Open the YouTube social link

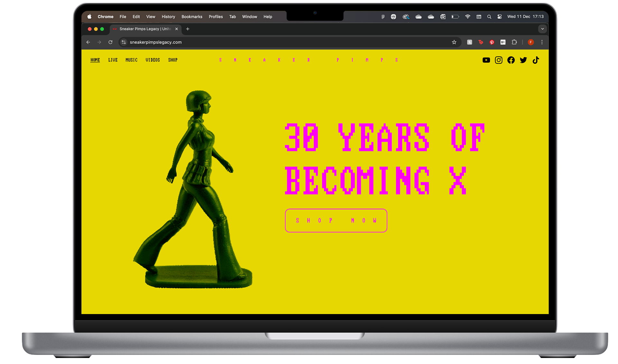(486, 60)
